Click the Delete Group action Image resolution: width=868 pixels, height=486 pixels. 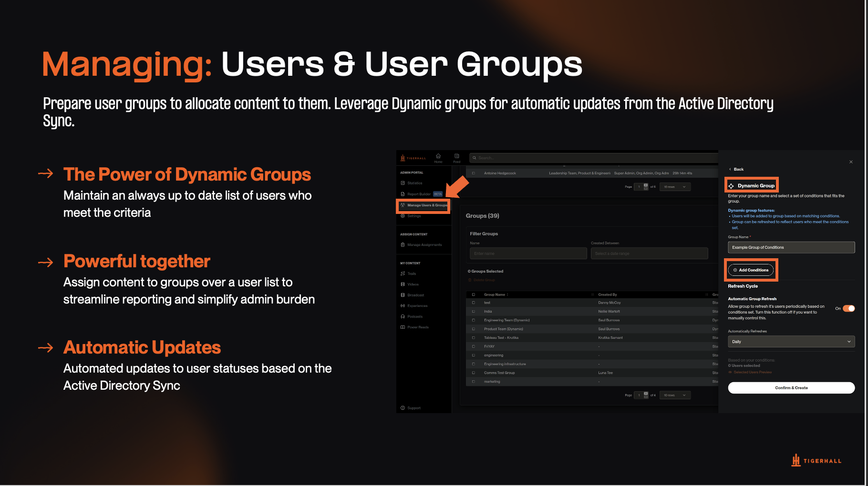pos(482,280)
